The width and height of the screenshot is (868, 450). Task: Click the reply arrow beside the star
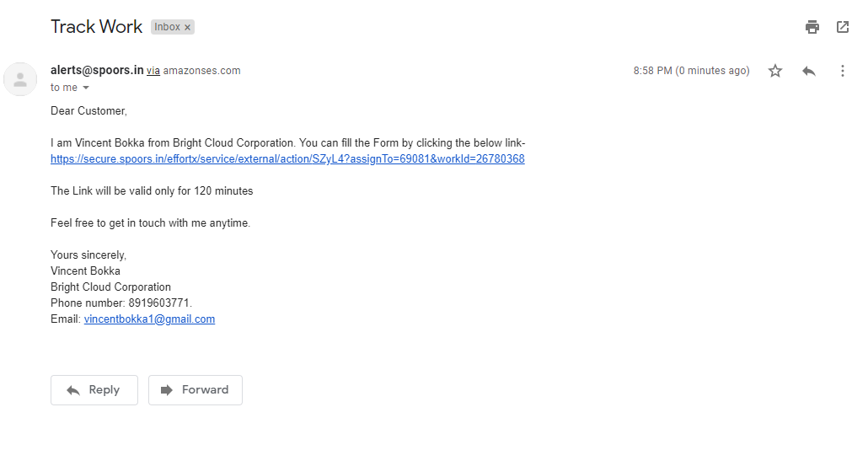tap(809, 71)
